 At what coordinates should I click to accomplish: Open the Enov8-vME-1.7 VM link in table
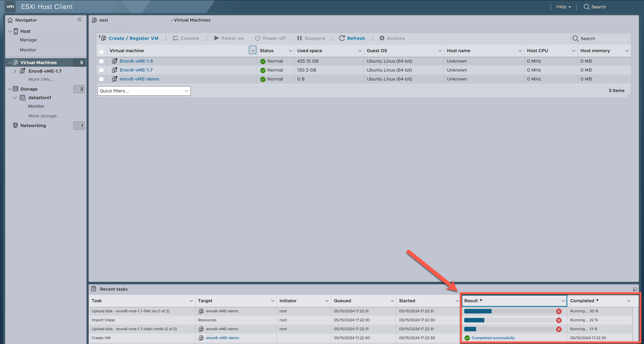(136, 70)
